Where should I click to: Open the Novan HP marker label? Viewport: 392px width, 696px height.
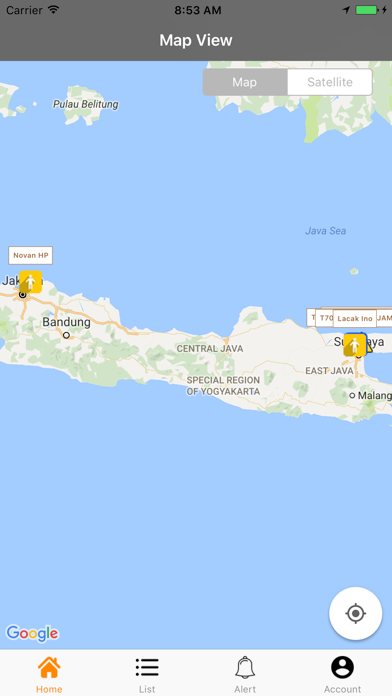pos(31,255)
